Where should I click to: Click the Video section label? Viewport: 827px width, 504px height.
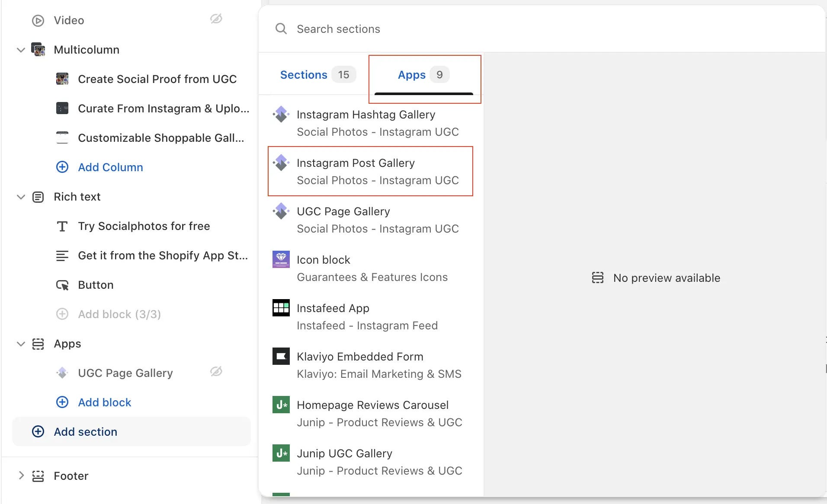coord(69,20)
